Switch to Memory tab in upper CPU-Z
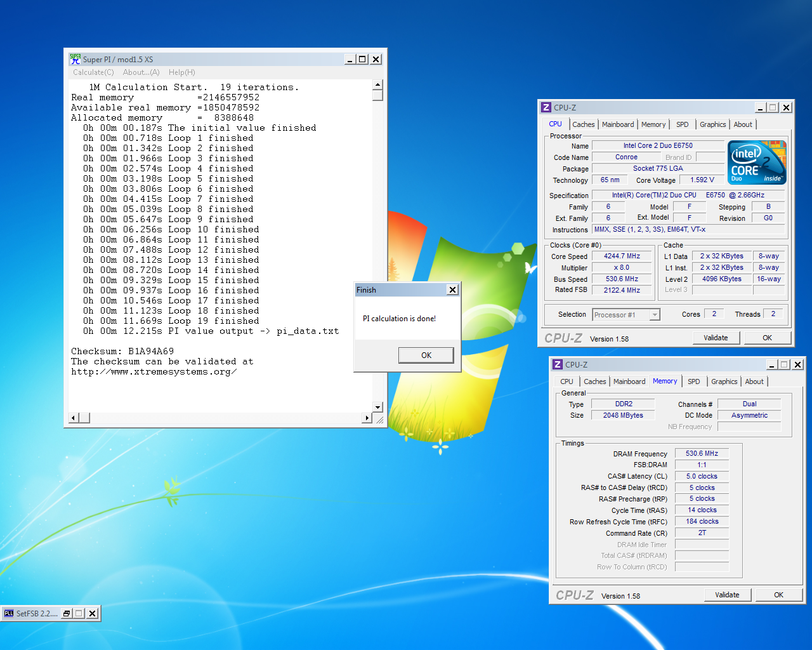 click(x=653, y=124)
